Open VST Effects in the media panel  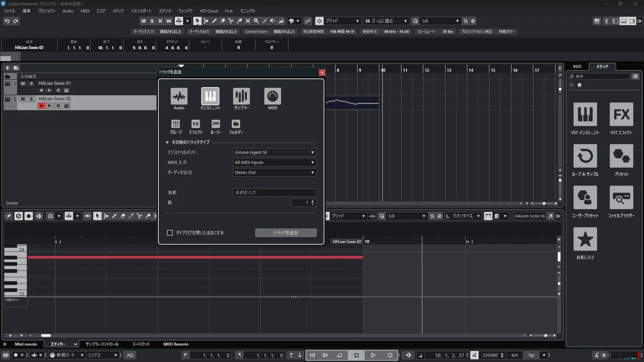coord(621,115)
